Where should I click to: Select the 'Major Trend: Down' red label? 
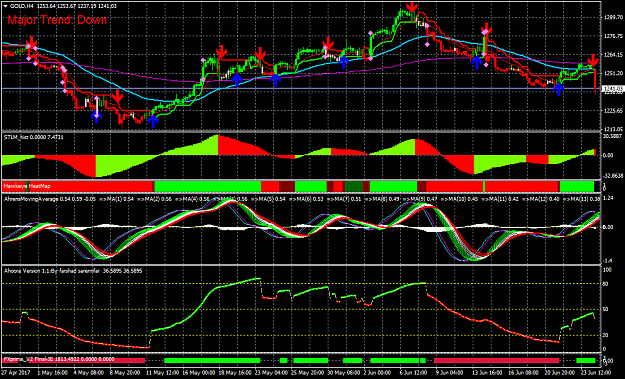[x=57, y=20]
